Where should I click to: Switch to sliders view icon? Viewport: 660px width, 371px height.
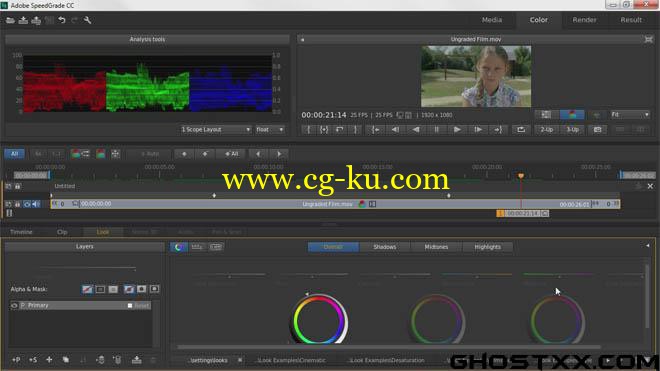197,247
